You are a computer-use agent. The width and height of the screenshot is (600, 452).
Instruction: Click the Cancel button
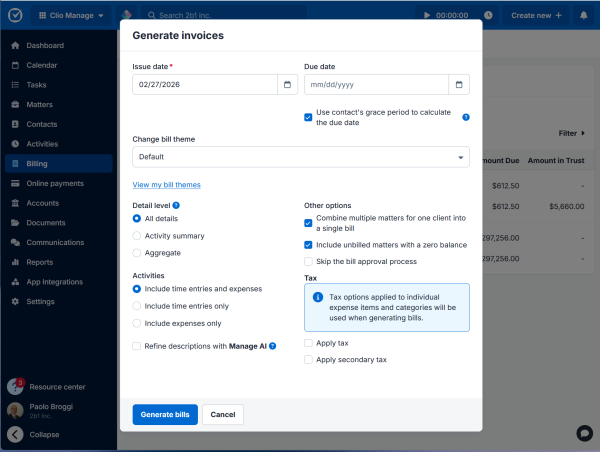[x=223, y=414]
